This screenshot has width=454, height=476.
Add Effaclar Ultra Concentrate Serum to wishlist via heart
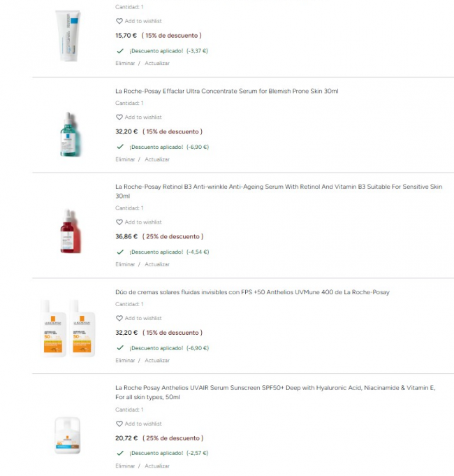[119, 117]
